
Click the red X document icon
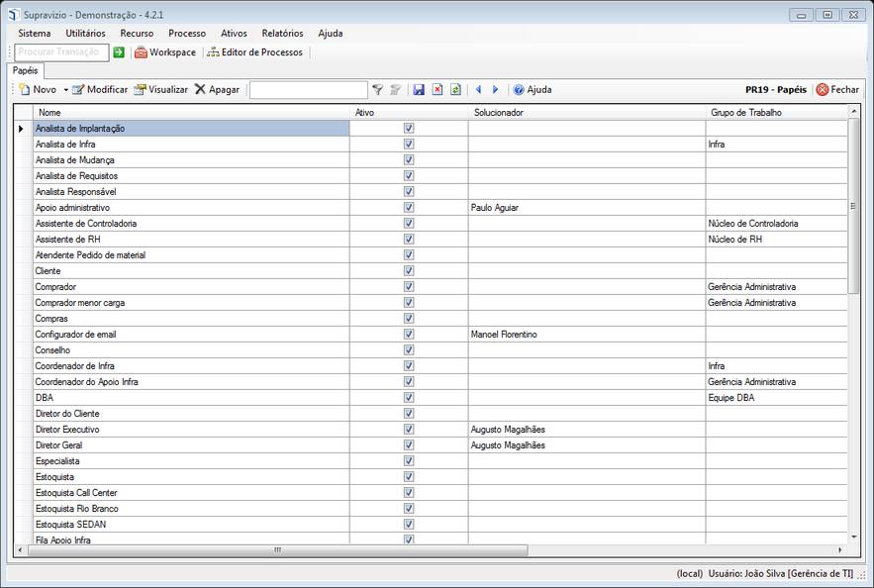coord(437,89)
